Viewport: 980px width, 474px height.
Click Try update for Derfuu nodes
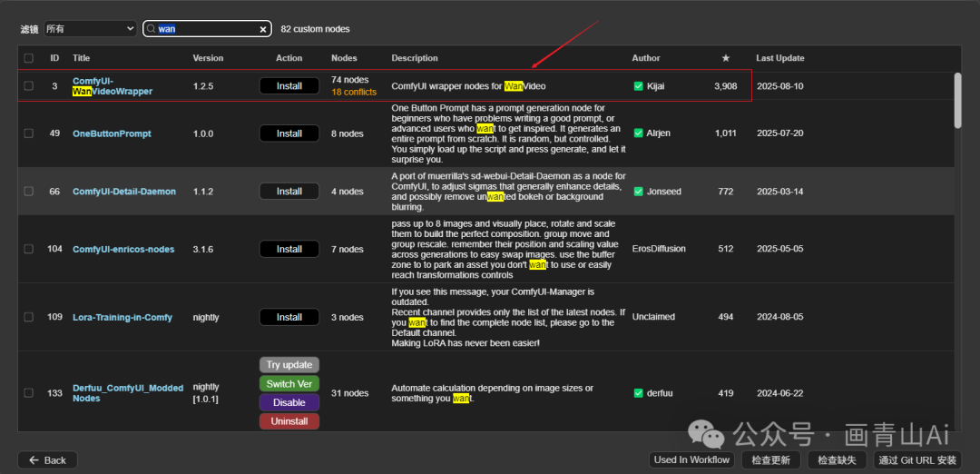click(289, 364)
